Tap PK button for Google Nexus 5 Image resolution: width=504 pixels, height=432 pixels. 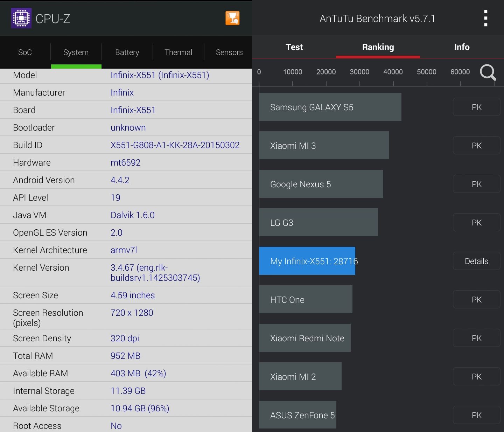477,184
